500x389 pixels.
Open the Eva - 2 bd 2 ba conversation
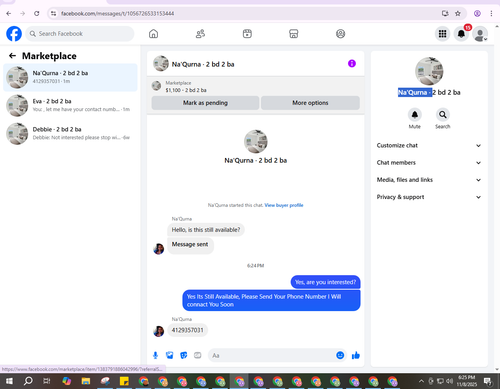70,105
